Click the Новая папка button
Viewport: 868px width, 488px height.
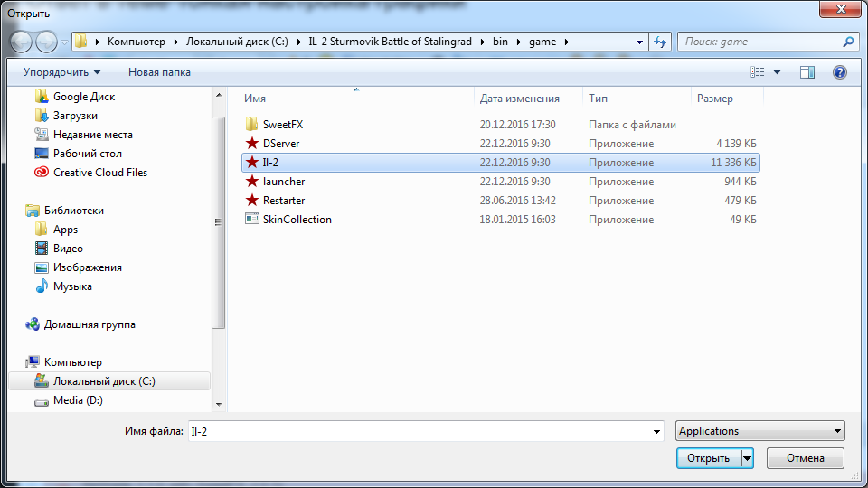click(159, 72)
